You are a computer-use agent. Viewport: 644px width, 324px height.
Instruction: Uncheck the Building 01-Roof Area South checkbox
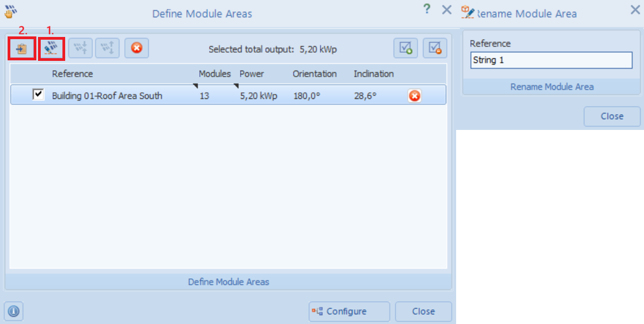click(x=38, y=95)
